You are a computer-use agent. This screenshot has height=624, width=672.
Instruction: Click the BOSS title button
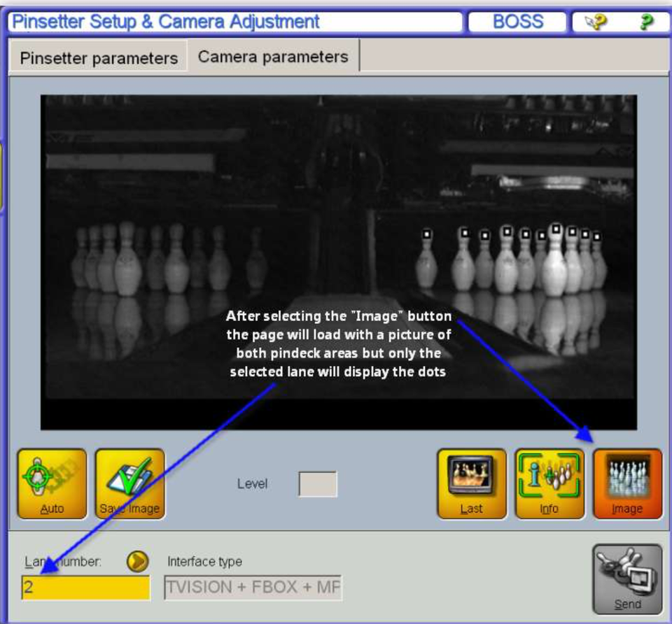coord(518,22)
